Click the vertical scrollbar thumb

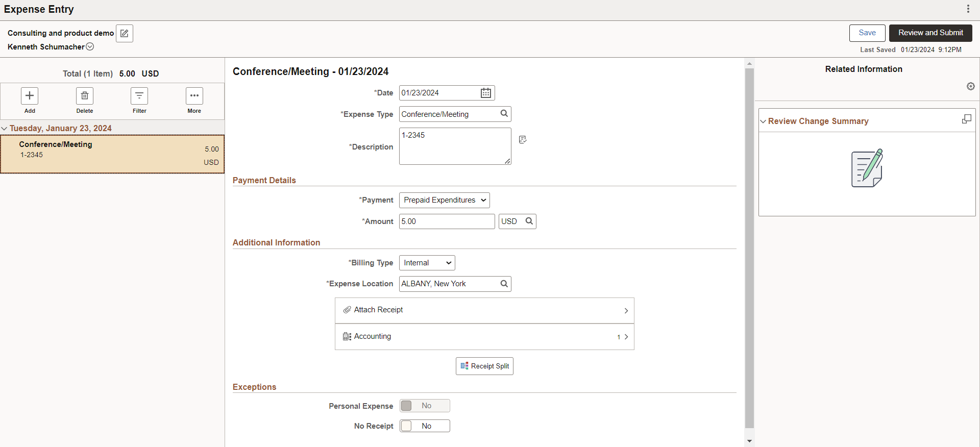click(x=749, y=248)
